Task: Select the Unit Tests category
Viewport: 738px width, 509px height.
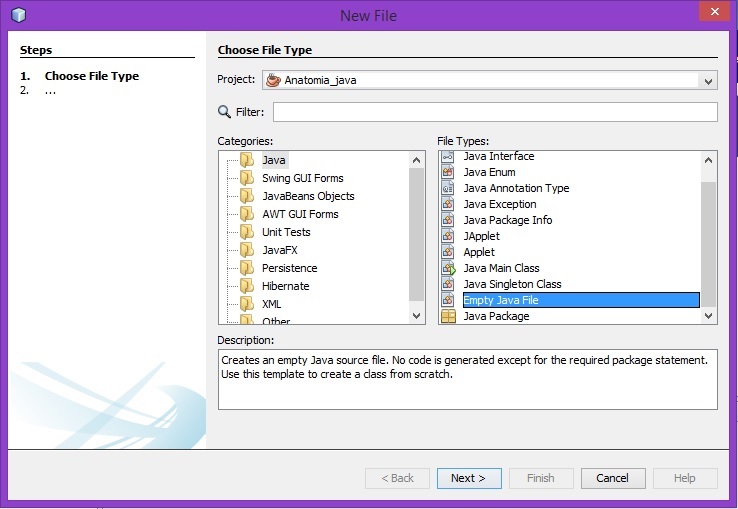Action: click(286, 232)
